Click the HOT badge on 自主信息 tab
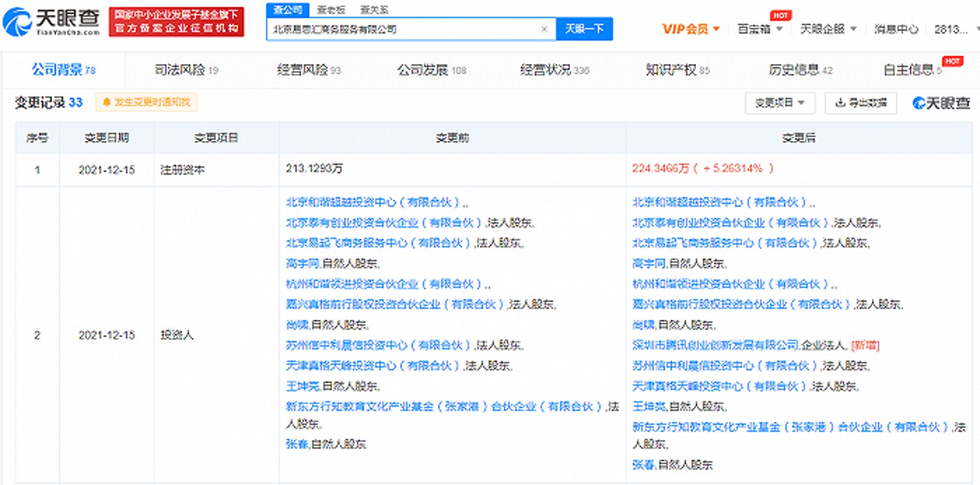Viewport: 980px width, 485px height. click(952, 61)
